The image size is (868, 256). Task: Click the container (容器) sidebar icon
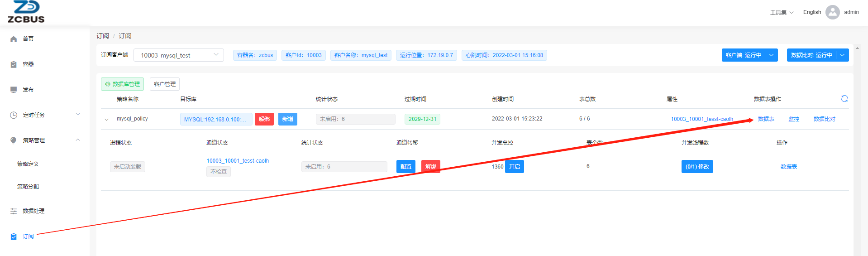[x=14, y=65]
